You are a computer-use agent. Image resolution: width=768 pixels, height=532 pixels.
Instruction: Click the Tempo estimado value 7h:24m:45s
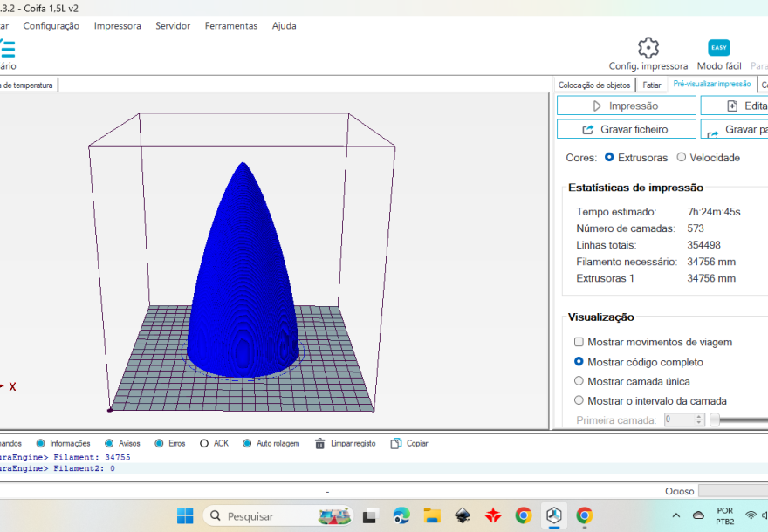click(714, 212)
